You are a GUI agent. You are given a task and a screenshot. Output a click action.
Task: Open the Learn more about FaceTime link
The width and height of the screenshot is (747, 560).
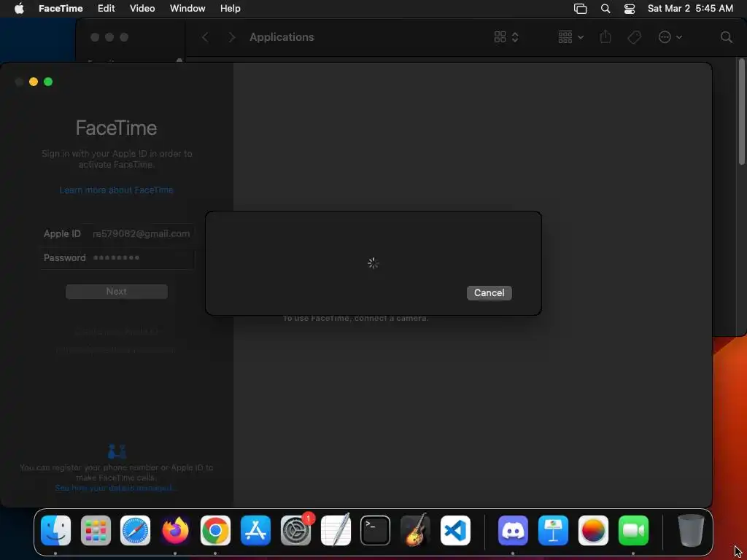(116, 190)
